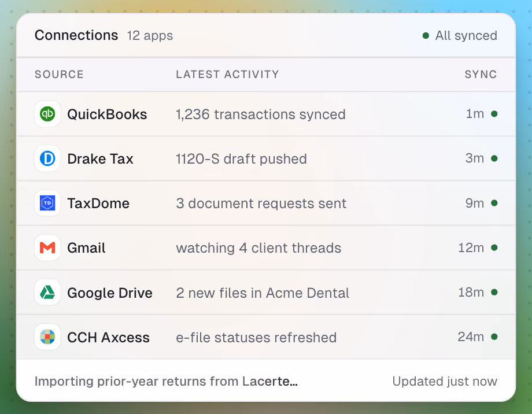Click the Google Drive row sync status dot
Screen dimensions: 532x414
(494, 292)
